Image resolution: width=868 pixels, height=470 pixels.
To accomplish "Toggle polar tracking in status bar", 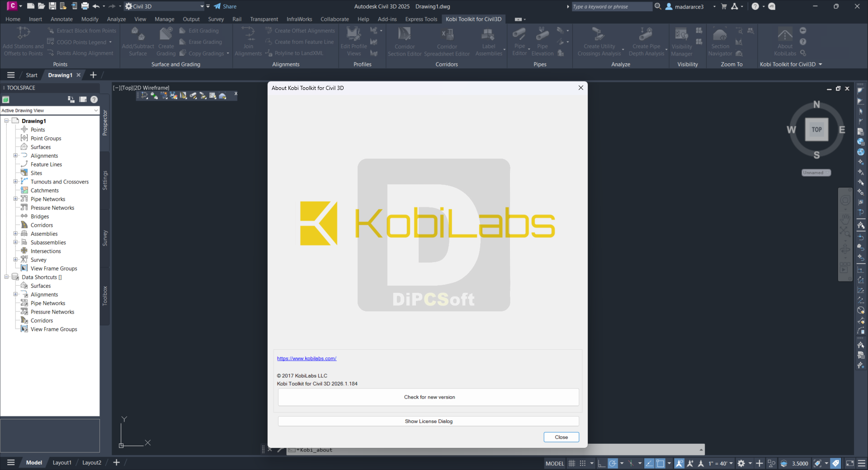I will [613, 463].
